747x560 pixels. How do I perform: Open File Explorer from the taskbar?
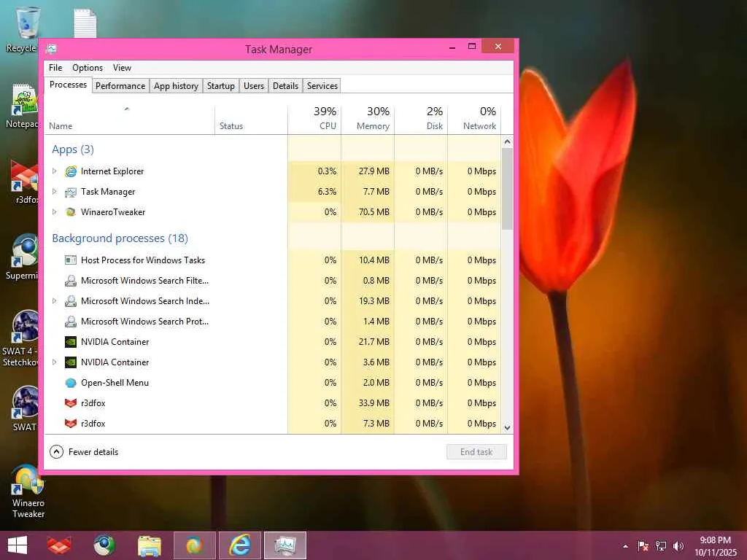coord(149,545)
